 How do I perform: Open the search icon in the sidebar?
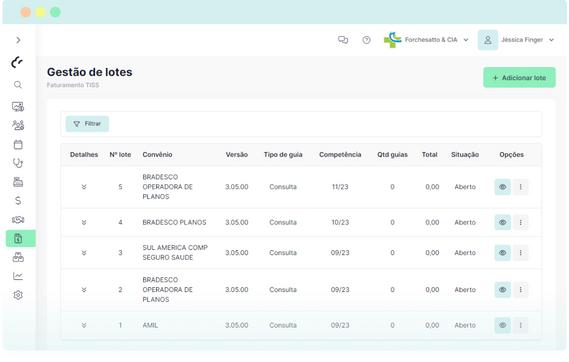point(18,85)
